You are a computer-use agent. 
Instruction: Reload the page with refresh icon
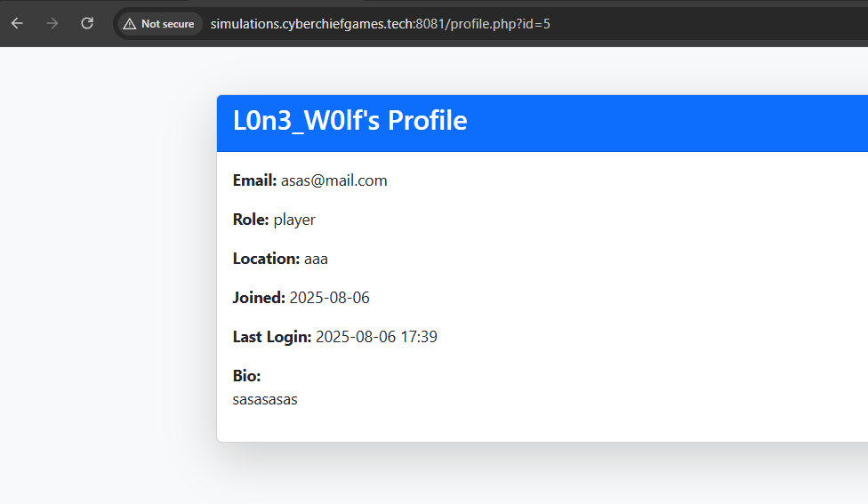[x=87, y=23]
